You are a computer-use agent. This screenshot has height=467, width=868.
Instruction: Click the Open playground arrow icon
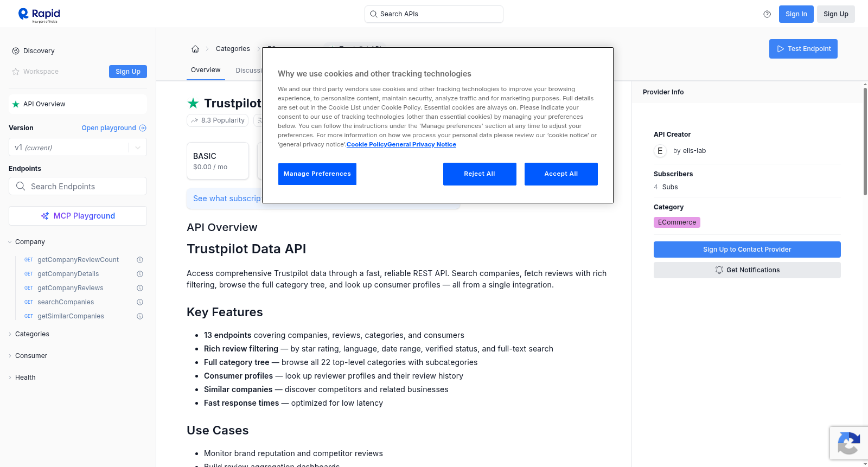(x=143, y=128)
